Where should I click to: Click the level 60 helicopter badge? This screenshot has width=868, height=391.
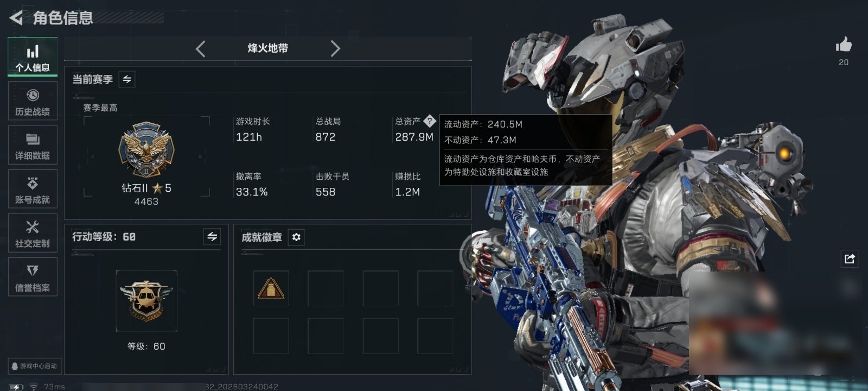(146, 300)
